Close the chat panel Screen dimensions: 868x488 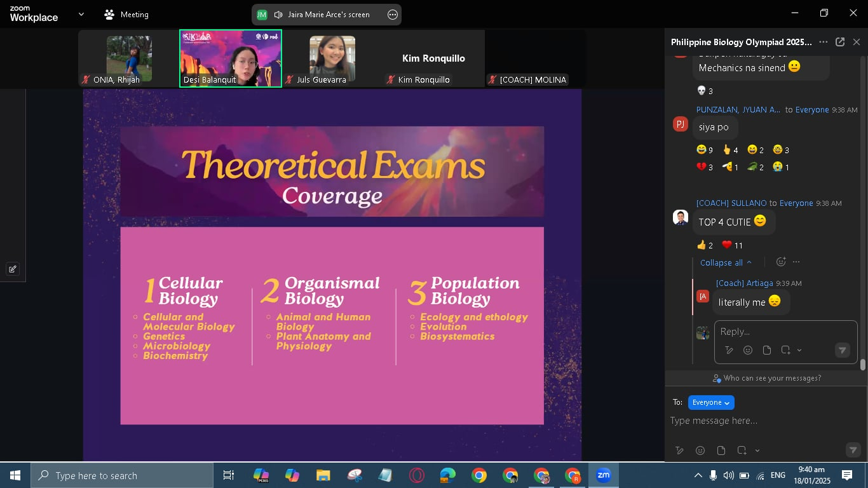(857, 42)
